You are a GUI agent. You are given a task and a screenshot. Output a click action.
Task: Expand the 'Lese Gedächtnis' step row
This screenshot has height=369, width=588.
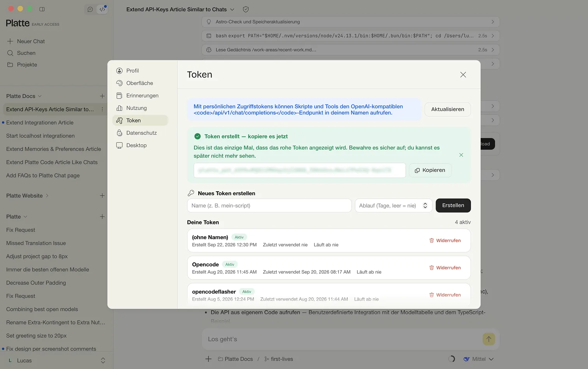coord(350,50)
